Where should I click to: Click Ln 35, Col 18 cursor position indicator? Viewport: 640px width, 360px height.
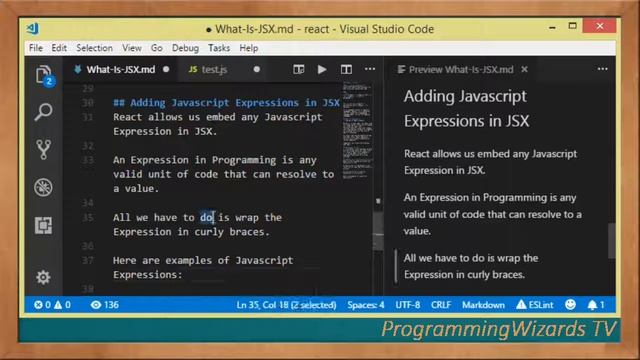coord(286,305)
